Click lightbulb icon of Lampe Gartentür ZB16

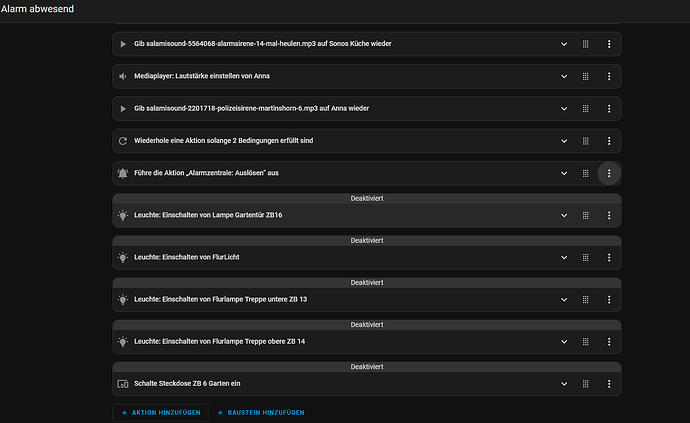123,215
